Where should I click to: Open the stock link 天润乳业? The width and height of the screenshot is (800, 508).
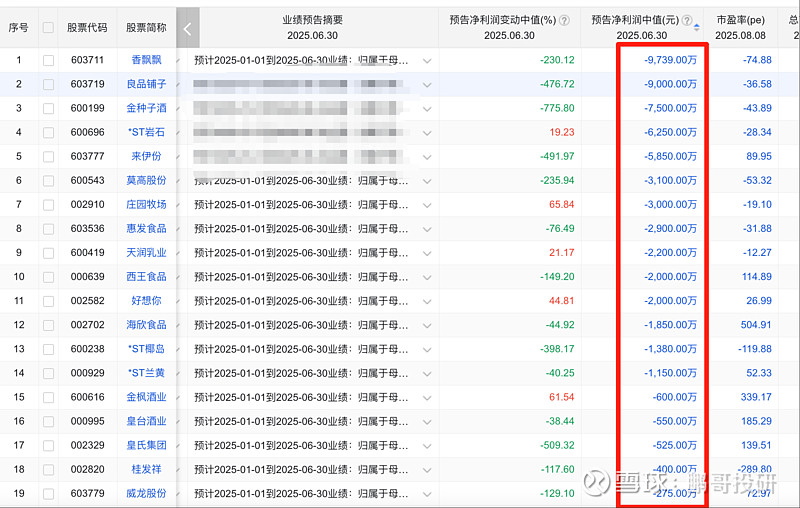coord(146,252)
